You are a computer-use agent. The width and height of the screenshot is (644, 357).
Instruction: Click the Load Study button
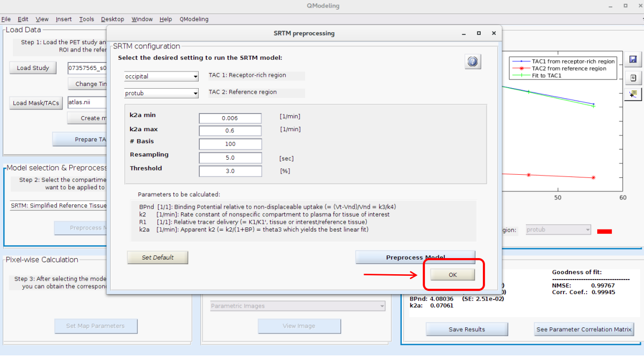coord(33,68)
